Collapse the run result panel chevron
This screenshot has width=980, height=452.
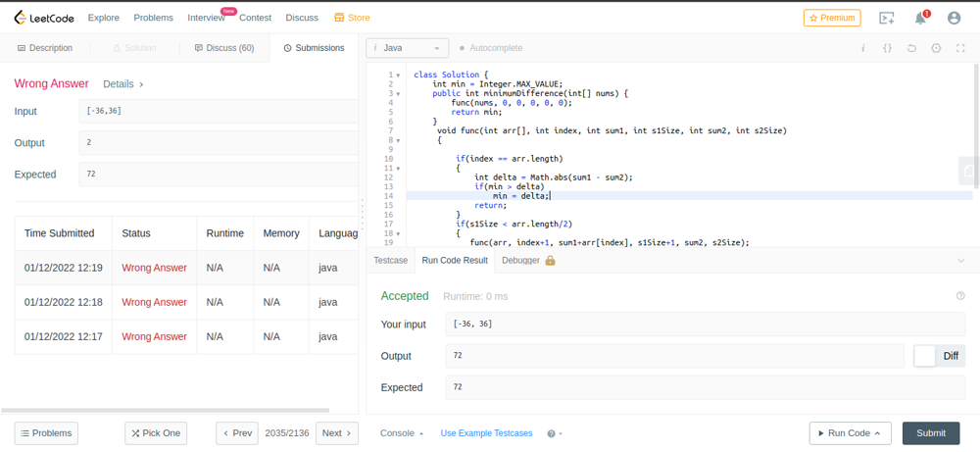coord(961,260)
